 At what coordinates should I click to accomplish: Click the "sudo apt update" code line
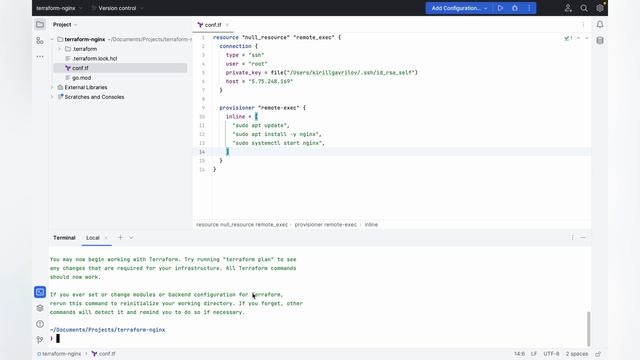[261, 125]
